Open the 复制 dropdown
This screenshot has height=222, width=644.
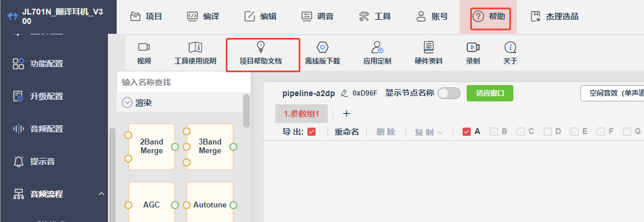[429, 132]
